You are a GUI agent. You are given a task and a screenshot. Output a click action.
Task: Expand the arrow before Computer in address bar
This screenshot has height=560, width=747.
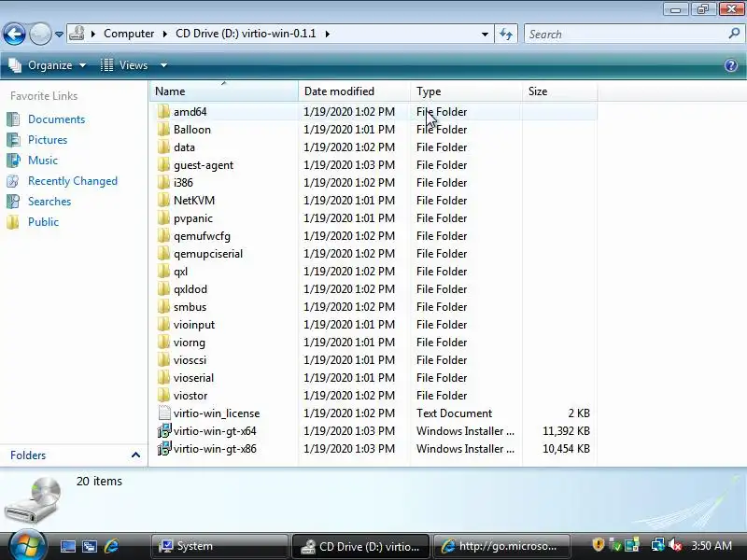[93, 34]
